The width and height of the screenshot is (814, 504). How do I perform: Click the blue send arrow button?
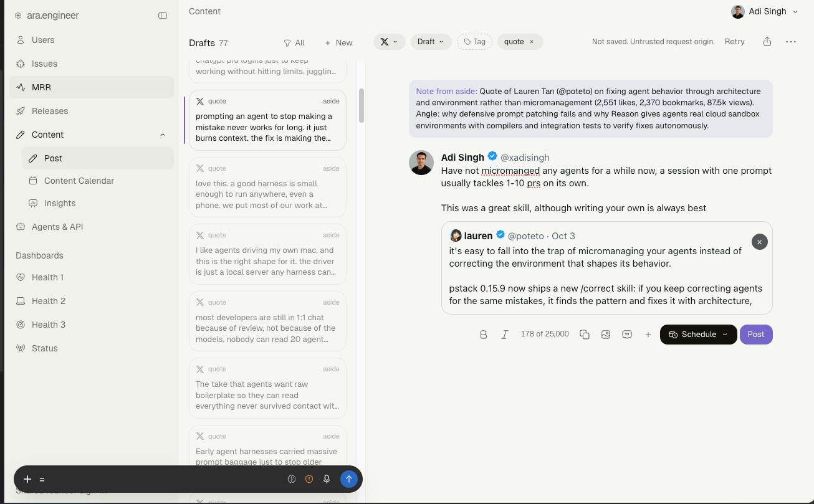click(x=349, y=479)
